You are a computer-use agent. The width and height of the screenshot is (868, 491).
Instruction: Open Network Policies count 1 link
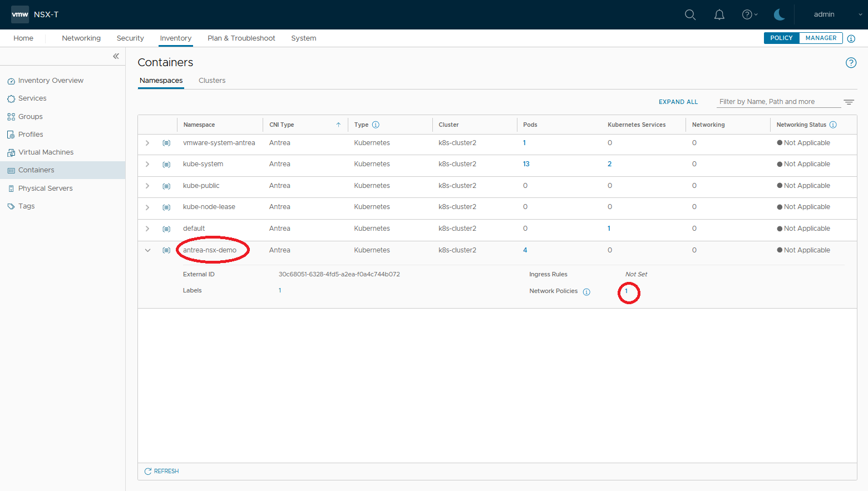tap(627, 291)
